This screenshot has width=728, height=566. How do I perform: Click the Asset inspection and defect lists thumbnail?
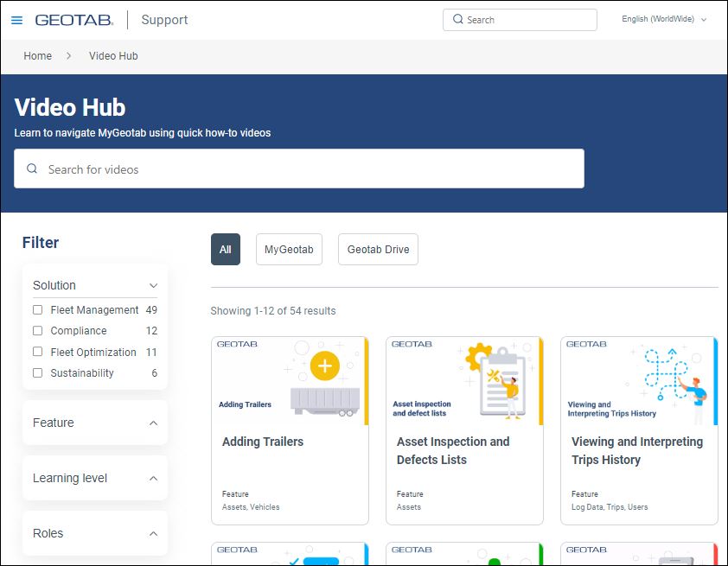click(464, 381)
